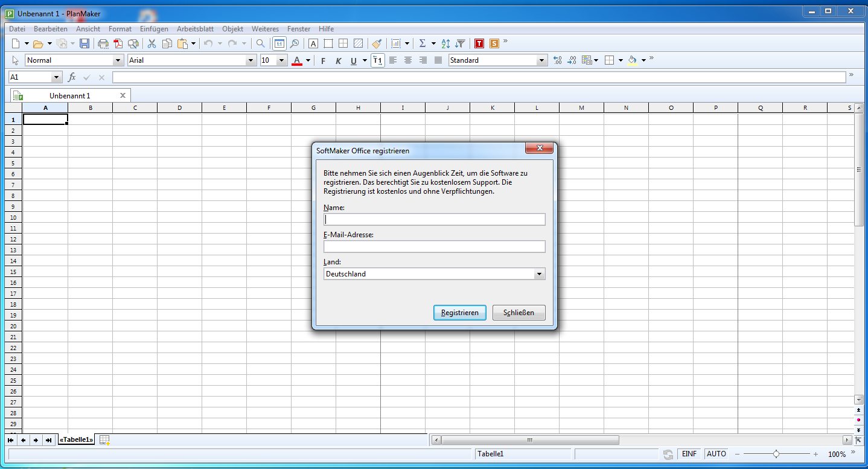The width and height of the screenshot is (868, 469).
Task: Expand the font size 10 dropdown
Action: (x=281, y=60)
